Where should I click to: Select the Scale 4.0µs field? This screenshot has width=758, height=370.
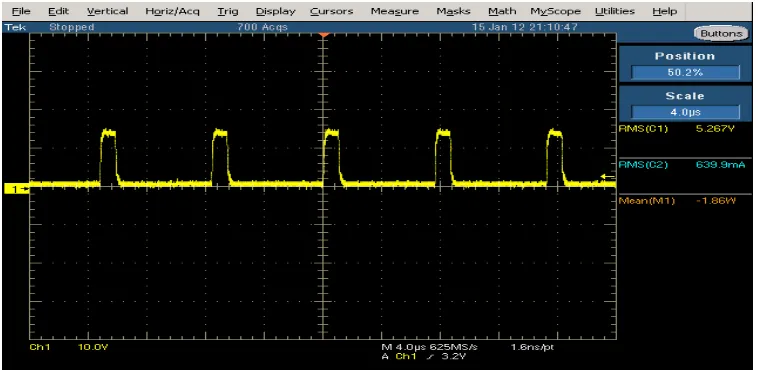[685, 112]
